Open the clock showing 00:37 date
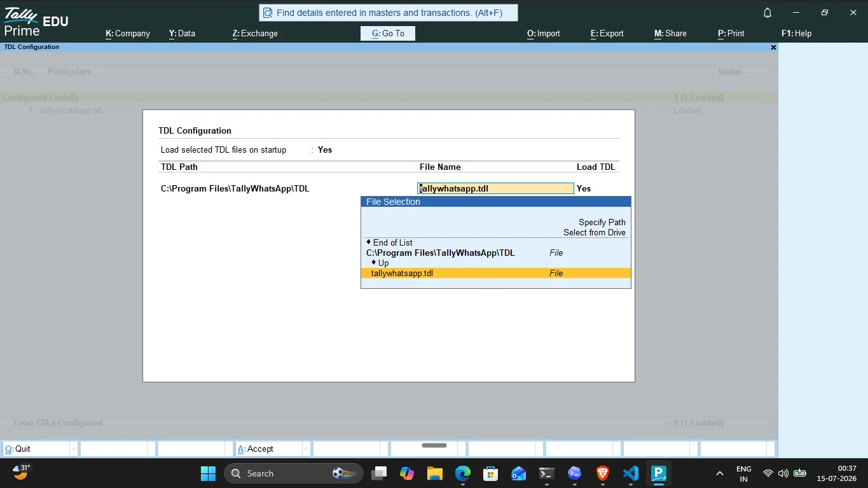The image size is (868, 488). (x=837, y=473)
